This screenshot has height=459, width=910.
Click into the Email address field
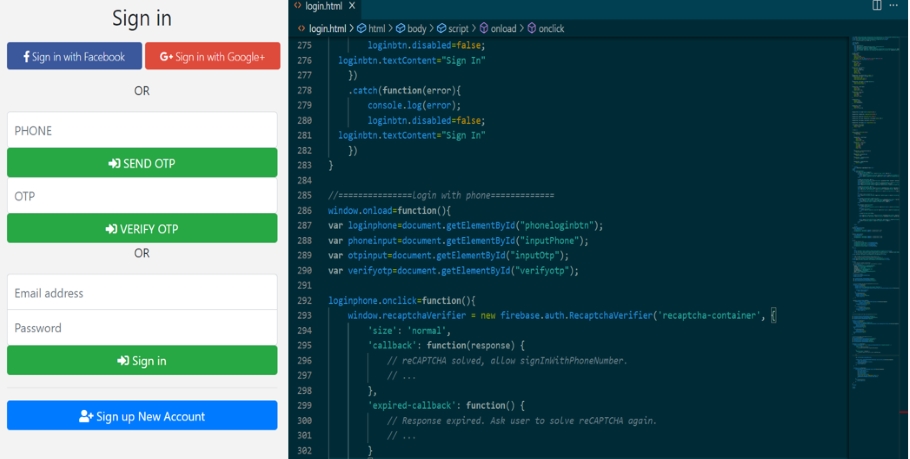pyautogui.click(x=142, y=293)
